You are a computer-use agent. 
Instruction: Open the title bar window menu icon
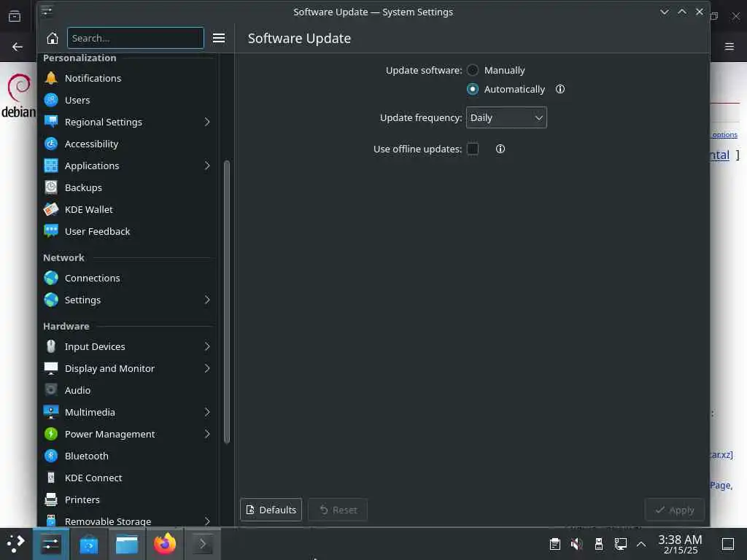coord(47,12)
